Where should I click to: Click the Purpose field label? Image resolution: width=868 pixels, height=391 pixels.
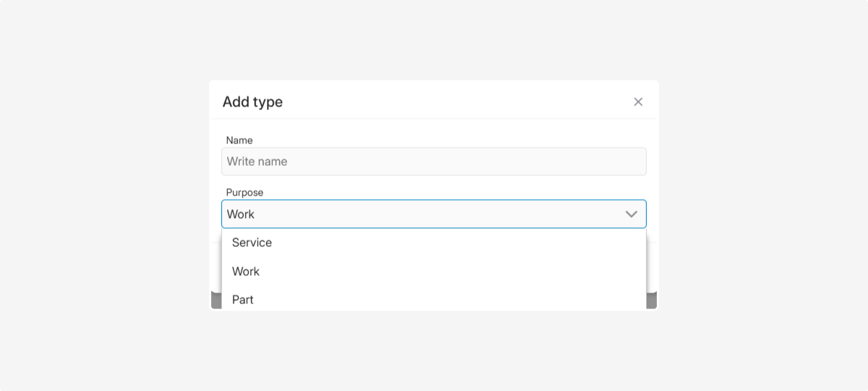point(244,193)
